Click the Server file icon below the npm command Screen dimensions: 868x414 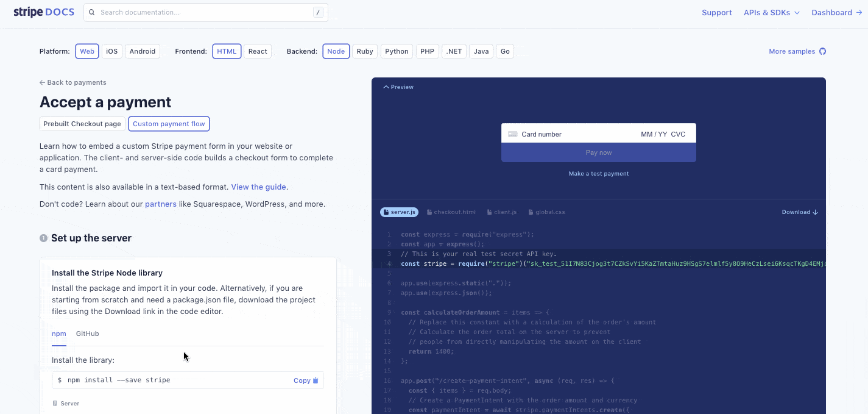coord(55,404)
